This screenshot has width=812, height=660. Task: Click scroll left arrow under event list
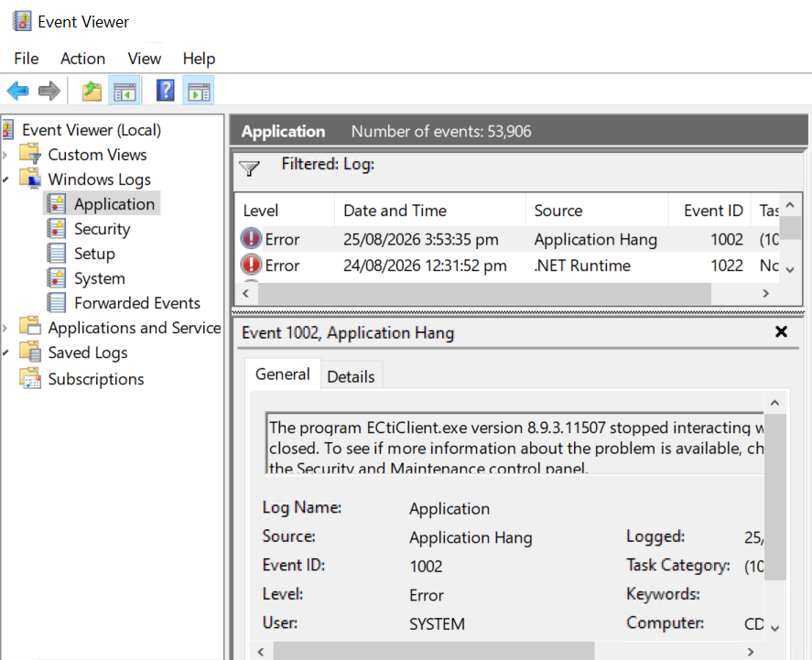point(246,294)
